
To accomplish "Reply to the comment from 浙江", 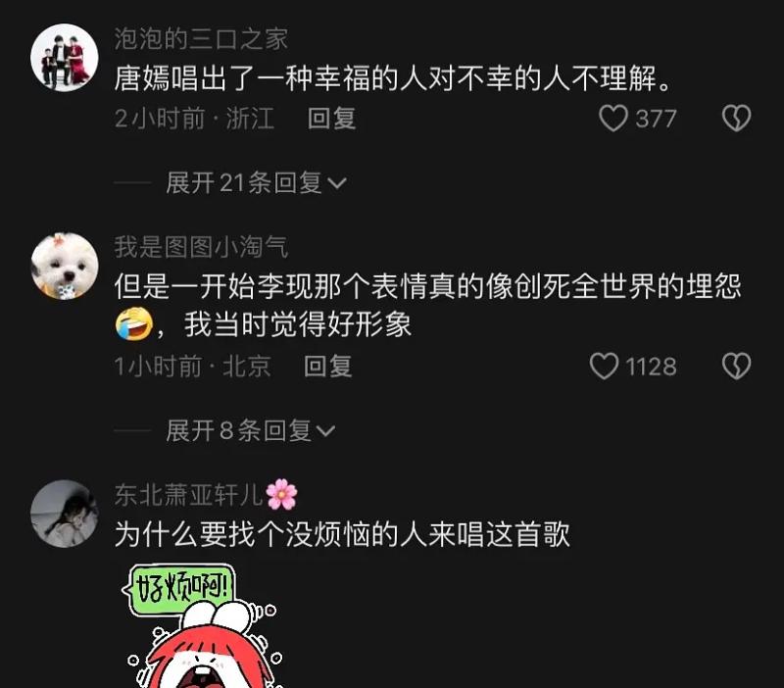I will pos(331,119).
